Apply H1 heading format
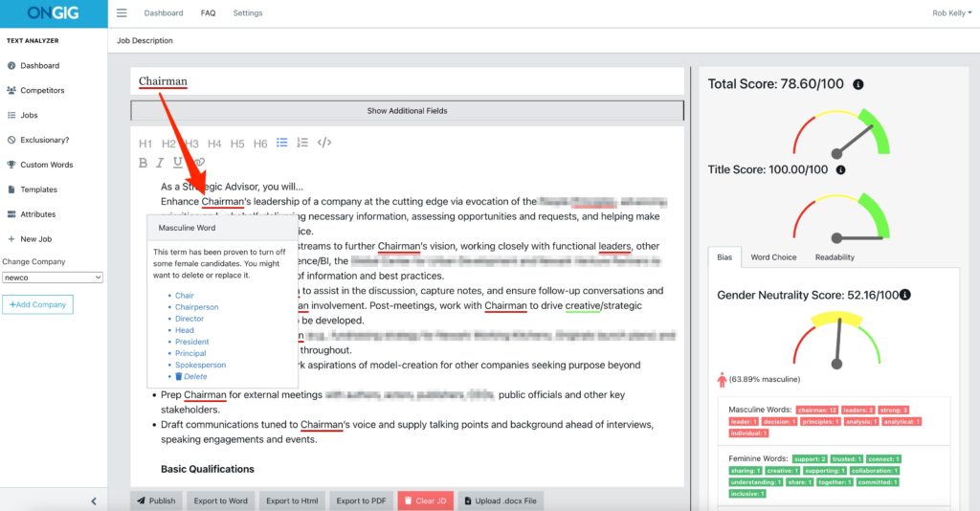The height and width of the screenshot is (511, 980). click(145, 144)
